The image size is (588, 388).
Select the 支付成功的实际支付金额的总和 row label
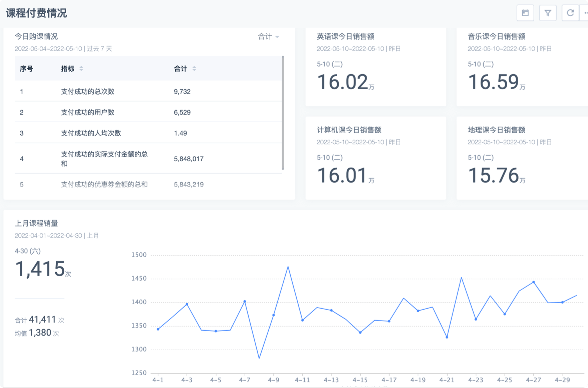tap(104, 159)
